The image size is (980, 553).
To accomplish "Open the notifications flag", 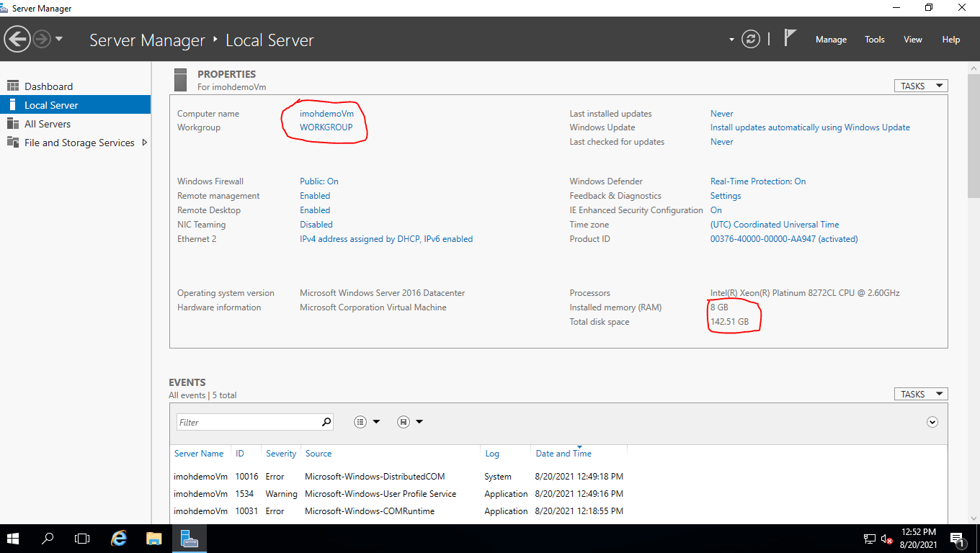I will click(x=790, y=38).
